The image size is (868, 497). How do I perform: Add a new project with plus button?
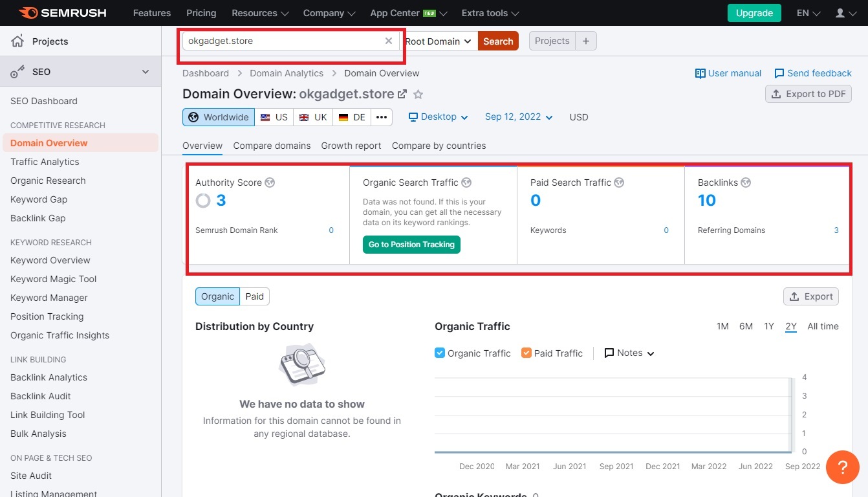click(x=586, y=41)
